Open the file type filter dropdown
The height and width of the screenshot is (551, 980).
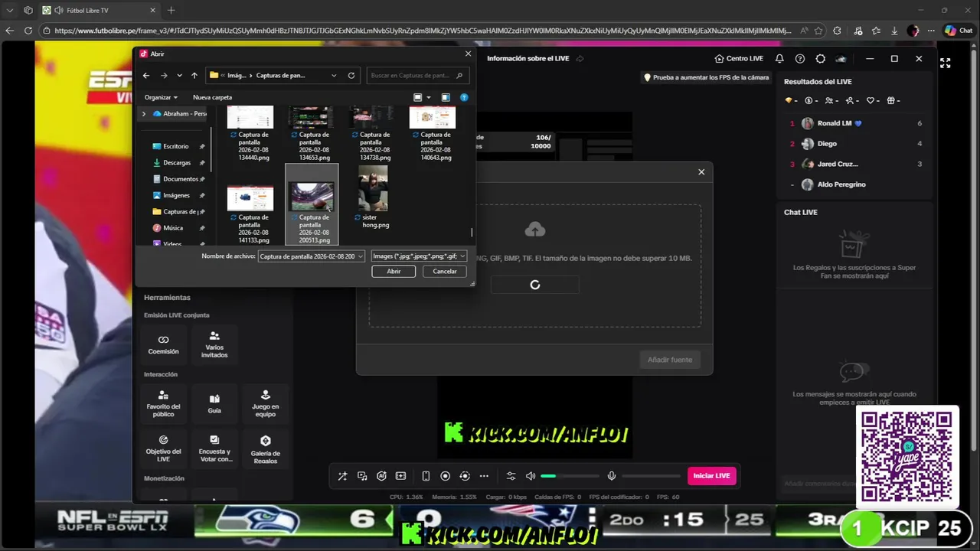tap(419, 256)
